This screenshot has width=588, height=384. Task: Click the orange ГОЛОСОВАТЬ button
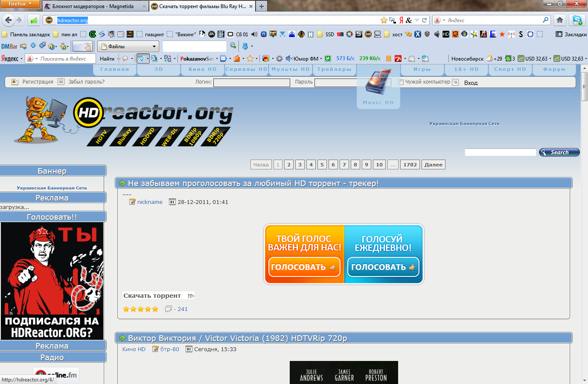coord(304,267)
